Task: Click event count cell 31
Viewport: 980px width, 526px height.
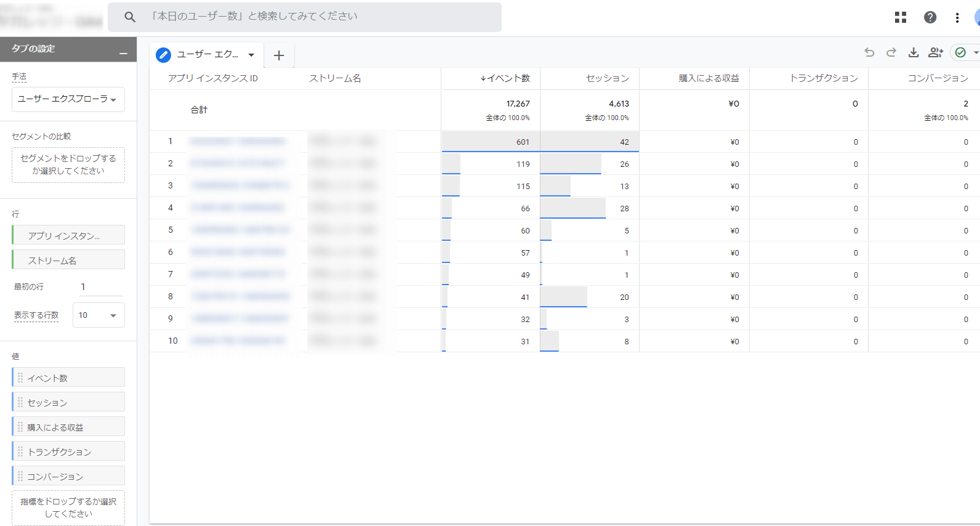Action: click(525, 342)
